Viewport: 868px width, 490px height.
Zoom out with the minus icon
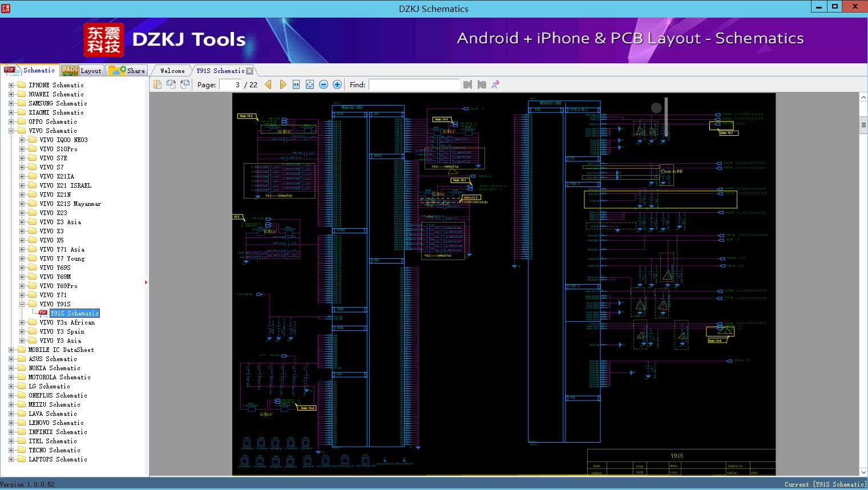[x=324, y=84]
